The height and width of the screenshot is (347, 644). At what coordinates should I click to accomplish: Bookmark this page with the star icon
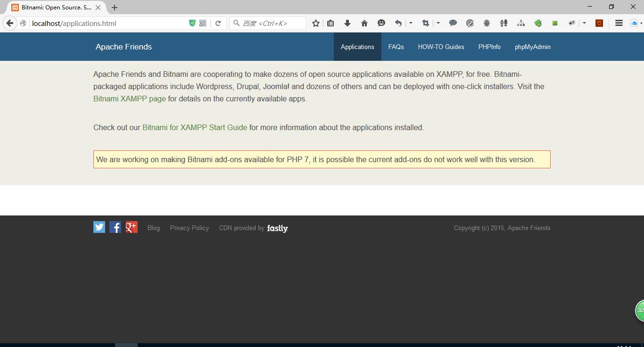[316, 23]
